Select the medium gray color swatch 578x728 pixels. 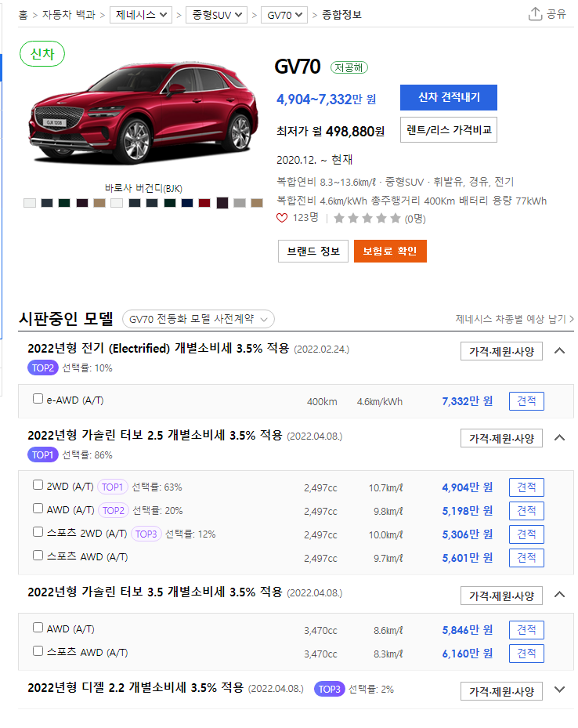240,203
